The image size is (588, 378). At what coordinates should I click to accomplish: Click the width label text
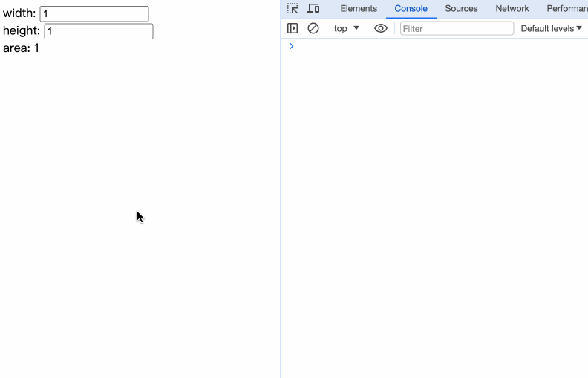(19, 13)
